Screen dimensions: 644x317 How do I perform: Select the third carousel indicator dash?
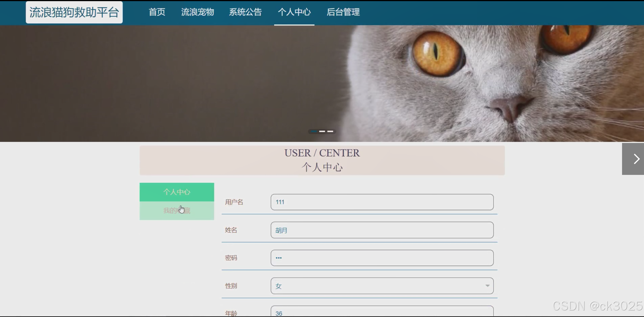330,131
